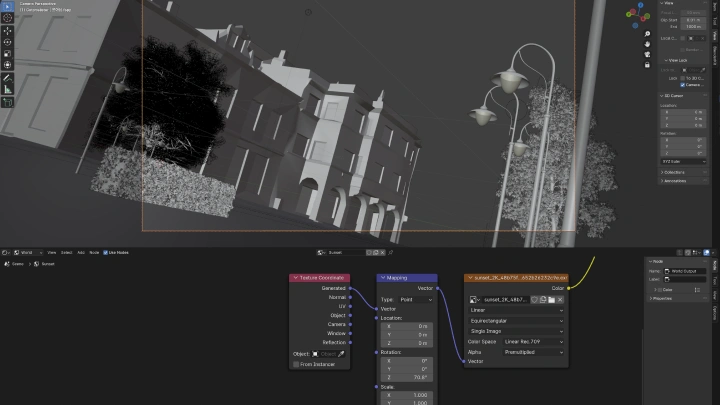The height and width of the screenshot is (405, 720).
Task: Click the Rotation Z field showing 70.6°
Action: click(x=406, y=379)
